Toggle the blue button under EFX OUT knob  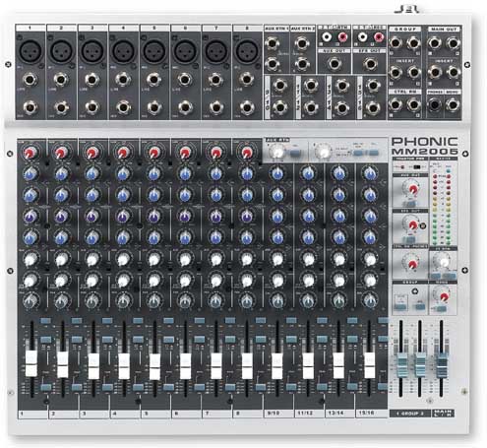point(409,238)
